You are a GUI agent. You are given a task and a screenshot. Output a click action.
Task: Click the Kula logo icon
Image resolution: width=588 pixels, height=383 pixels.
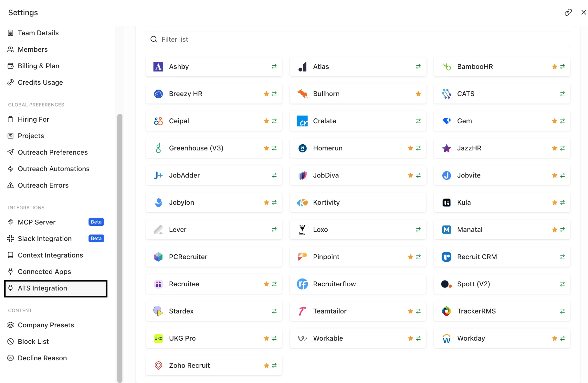[x=446, y=202]
